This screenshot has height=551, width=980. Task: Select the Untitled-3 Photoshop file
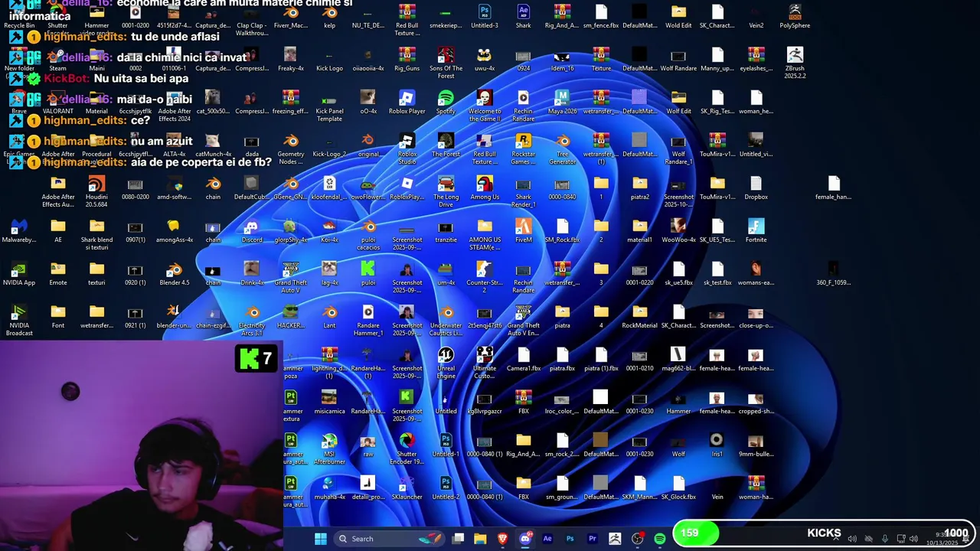point(484,17)
